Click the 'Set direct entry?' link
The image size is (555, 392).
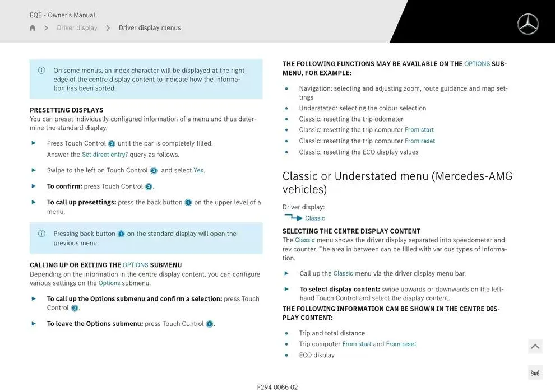tap(105, 155)
